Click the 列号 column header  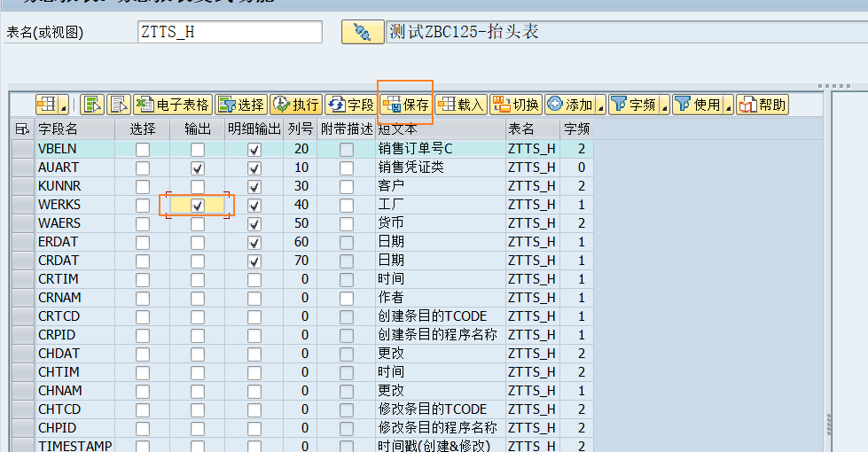point(301,129)
